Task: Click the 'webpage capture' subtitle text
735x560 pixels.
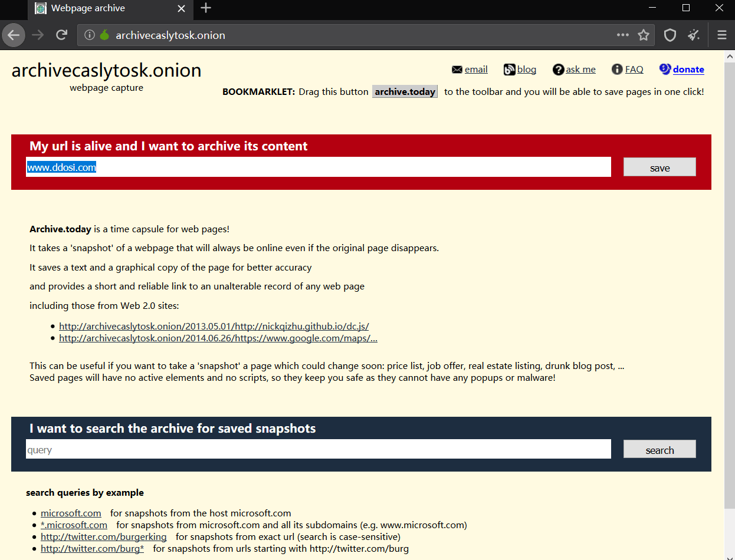Action: (106, 88)
